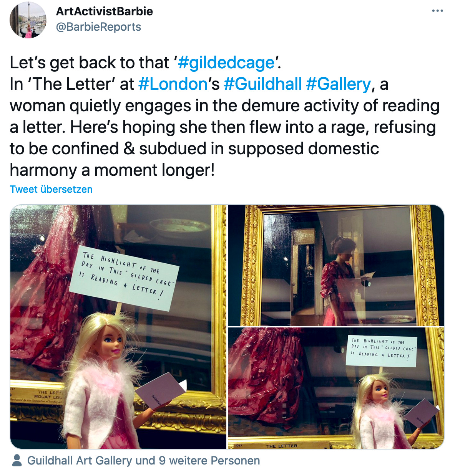This screenshot has width=455, height=476.
Task: Open Guildhall Art Gallery und 9 weitere Personen
Action: coord(143,461)
